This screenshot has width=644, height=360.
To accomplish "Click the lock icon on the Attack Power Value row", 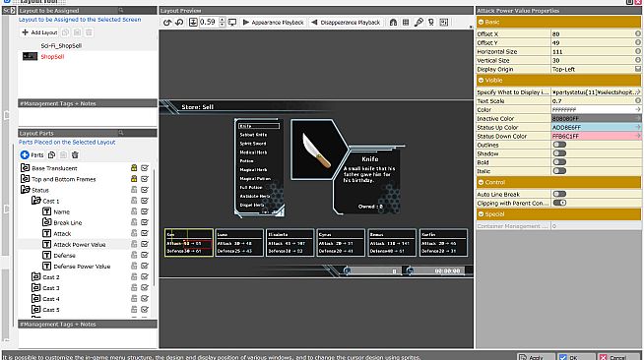I will tap(134, 244).
